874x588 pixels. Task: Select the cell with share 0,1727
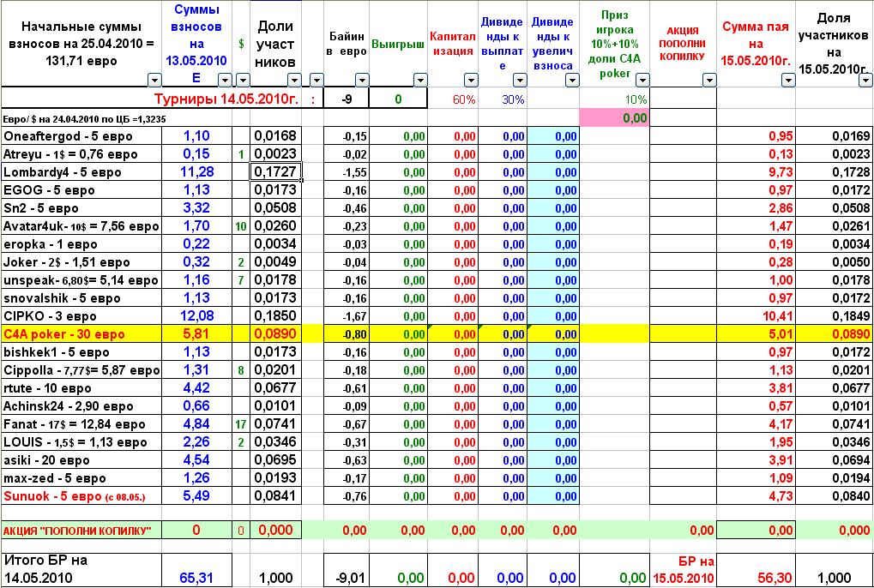[276, 172]
